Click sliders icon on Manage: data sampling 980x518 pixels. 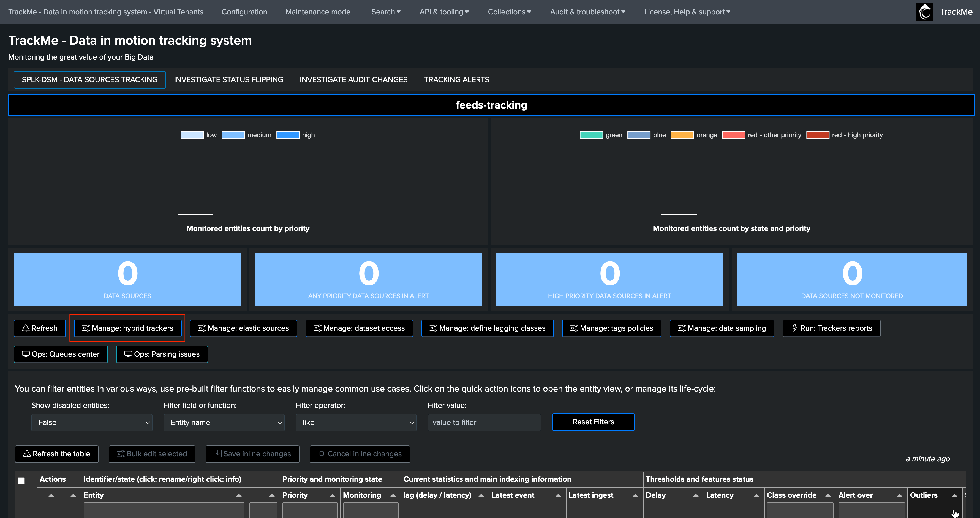click(x=682, y=328)
